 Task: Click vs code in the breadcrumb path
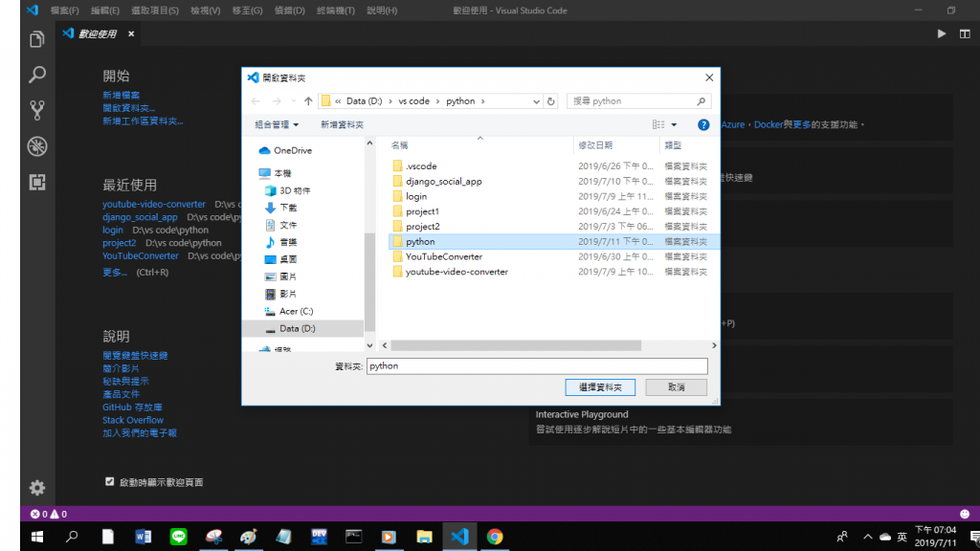tap(413, 101)
